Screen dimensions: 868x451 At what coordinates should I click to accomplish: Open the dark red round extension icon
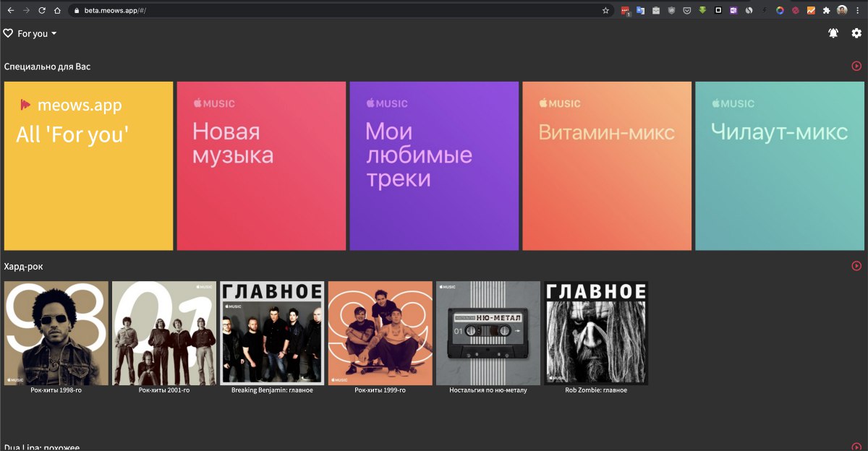(x=796, y=11)
